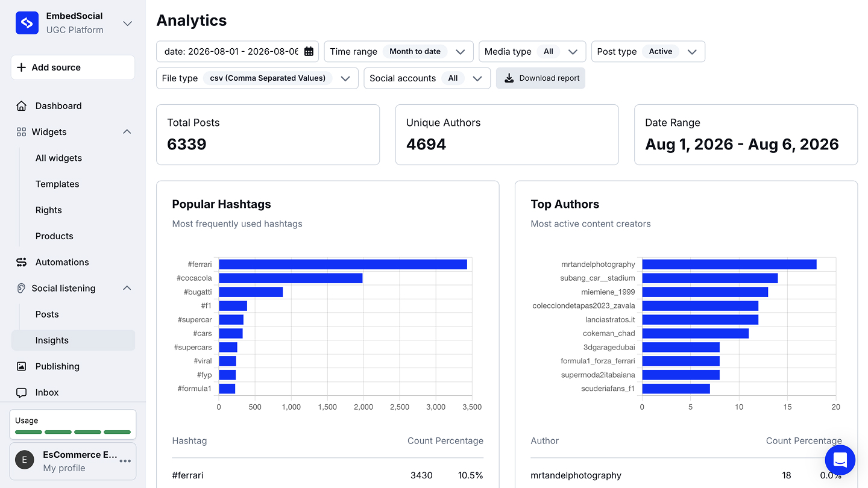This screenshot has height=488, width=868.
Task: Select the Insights sidebar item
Action: pos(73,340)
